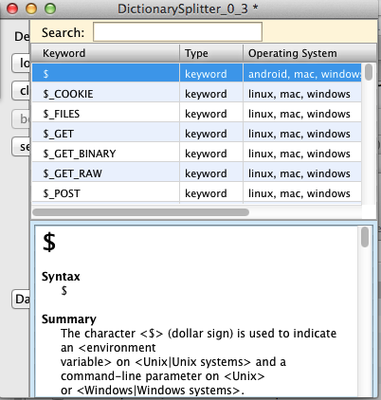Select the $_GET_RAW row
This screenshot has height=400, width=381.
pyautogui.click(x=197, y=173)
